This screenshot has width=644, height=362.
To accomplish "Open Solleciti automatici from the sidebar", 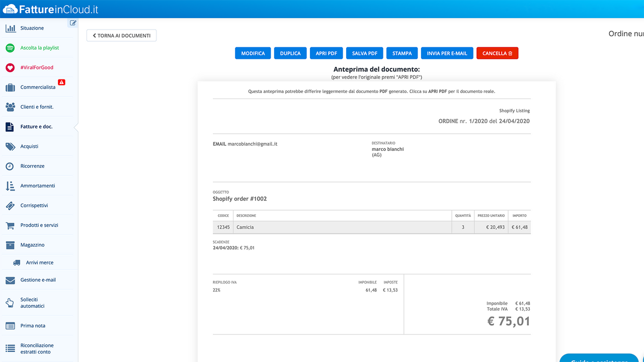I will click(x=11, y=302).
